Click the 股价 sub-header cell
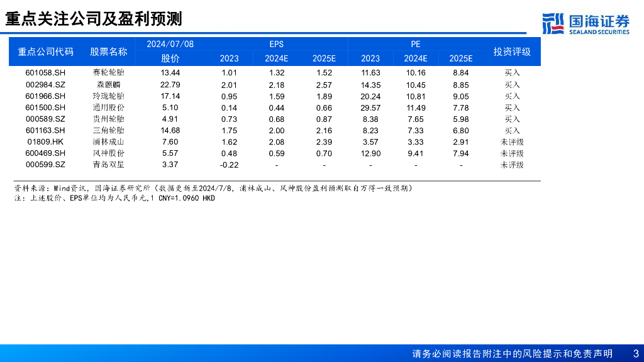 [170, 58]
